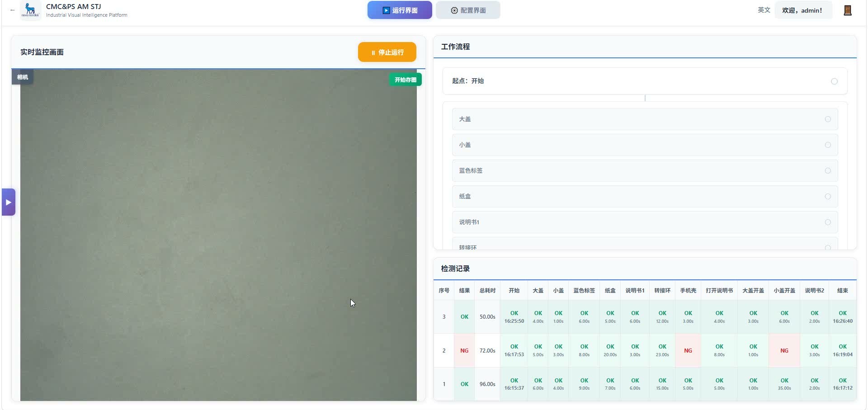Switch language with 英文
The image size is (868, 410).
coord(764,10)
